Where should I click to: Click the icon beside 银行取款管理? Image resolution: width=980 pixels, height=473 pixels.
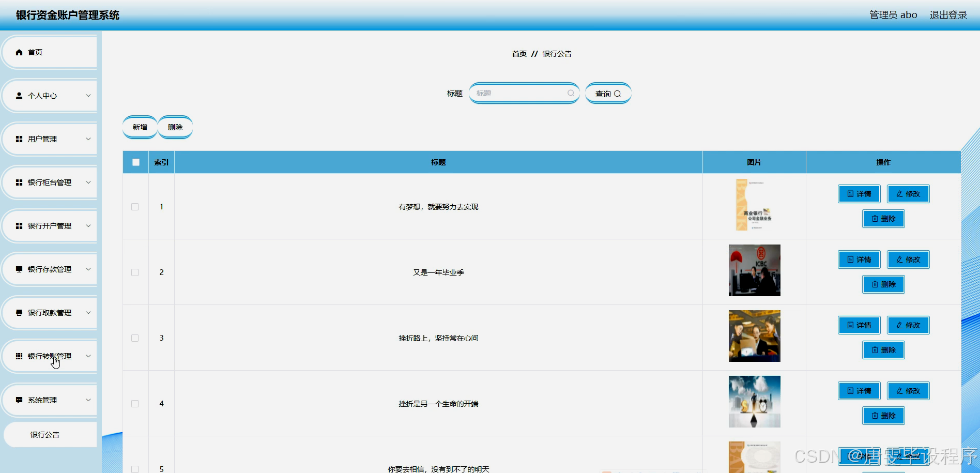[x=19, y=313]
